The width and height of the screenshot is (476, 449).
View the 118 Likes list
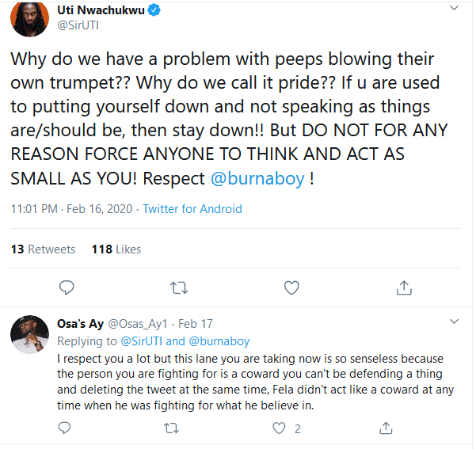pos(116,249)
